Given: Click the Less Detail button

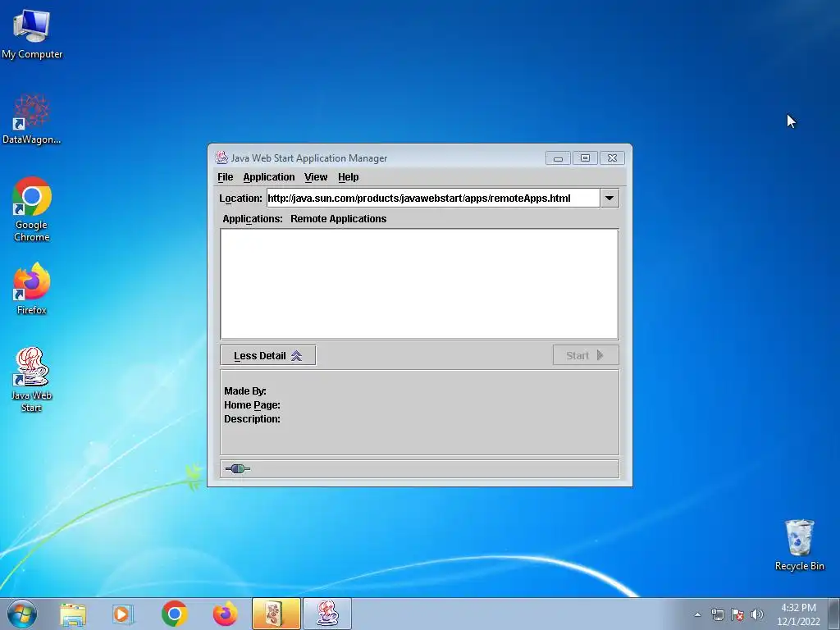Looking at the screenshot, I should click(x=268, y=356).
